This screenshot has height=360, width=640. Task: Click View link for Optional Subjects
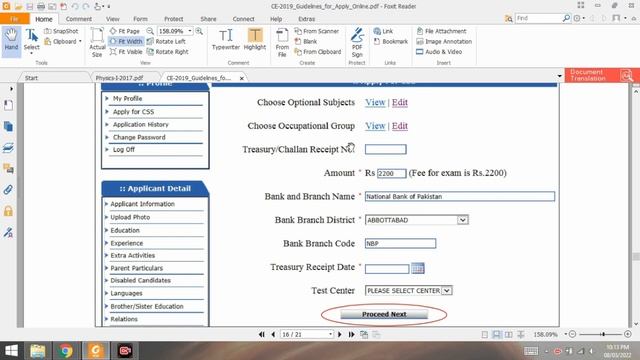[x=375, y=102]
